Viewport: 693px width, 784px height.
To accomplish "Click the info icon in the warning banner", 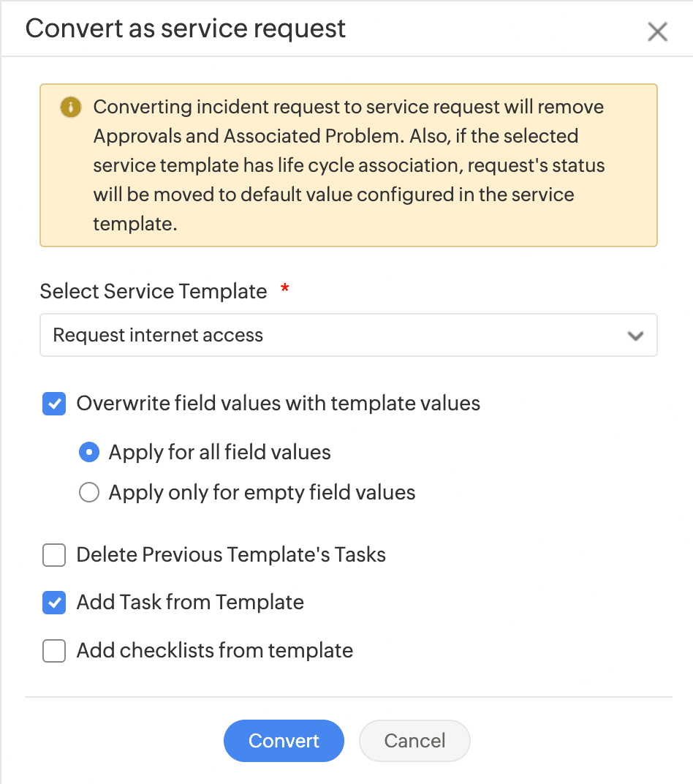I will click(x=70, y=108).
